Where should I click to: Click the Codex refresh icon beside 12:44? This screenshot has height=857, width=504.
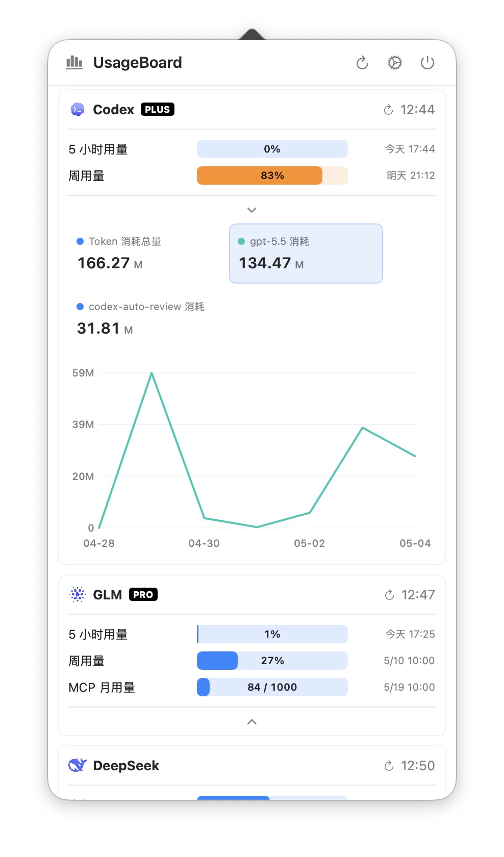[389, 110]
